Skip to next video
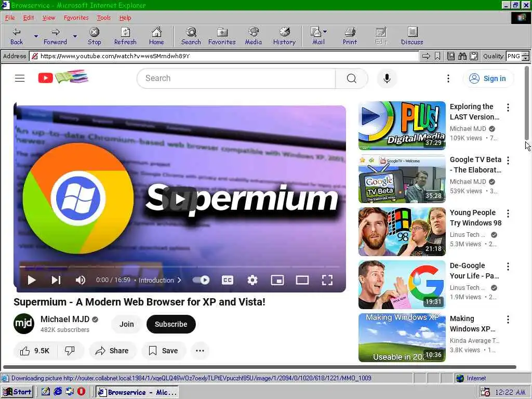 56,280
